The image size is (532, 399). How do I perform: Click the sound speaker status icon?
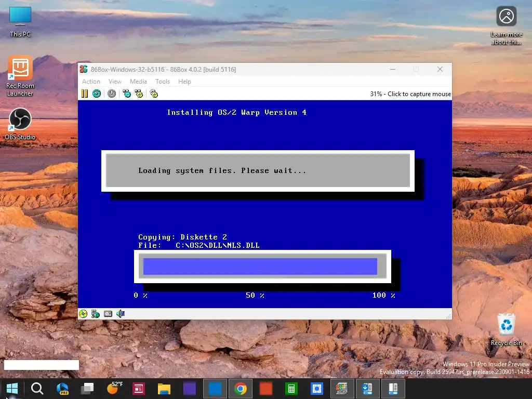pyautogui.click(x=121, y=314)
